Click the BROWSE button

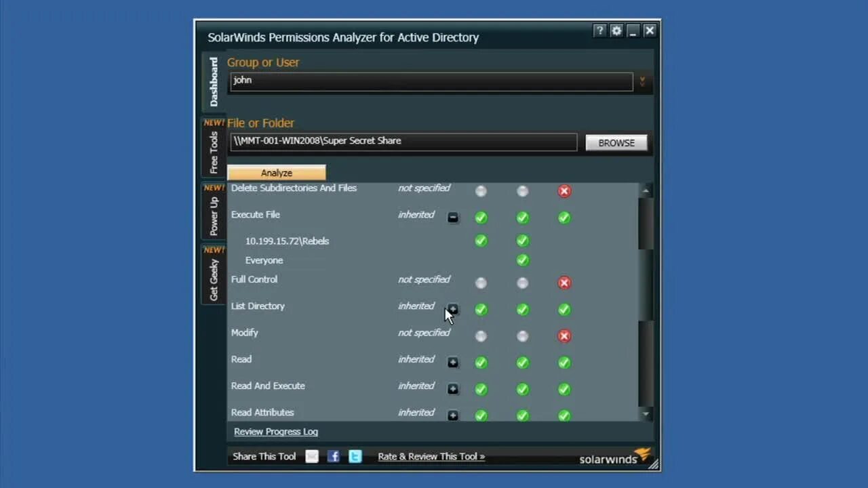click(x=616, y=143)
